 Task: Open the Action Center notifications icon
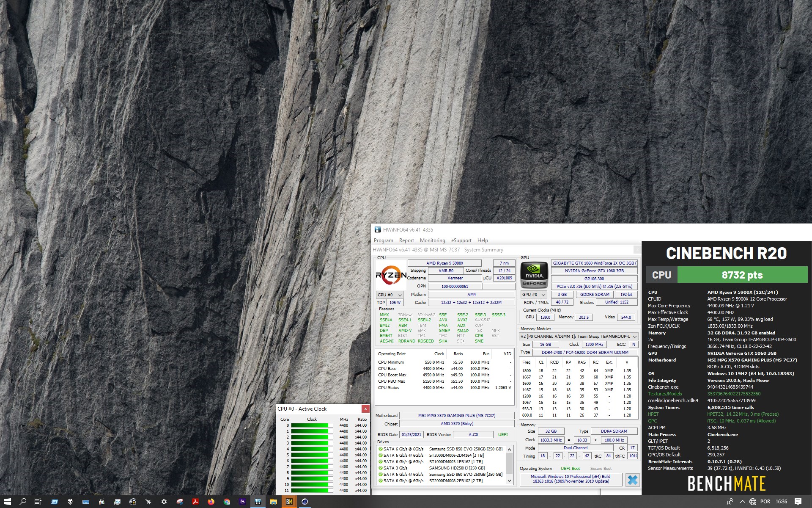tap(798, 502)
